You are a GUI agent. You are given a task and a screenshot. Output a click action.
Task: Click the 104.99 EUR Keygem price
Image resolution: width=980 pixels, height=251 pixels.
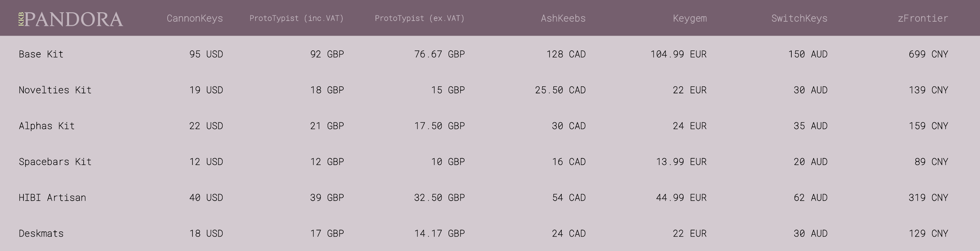coord(678,54)
